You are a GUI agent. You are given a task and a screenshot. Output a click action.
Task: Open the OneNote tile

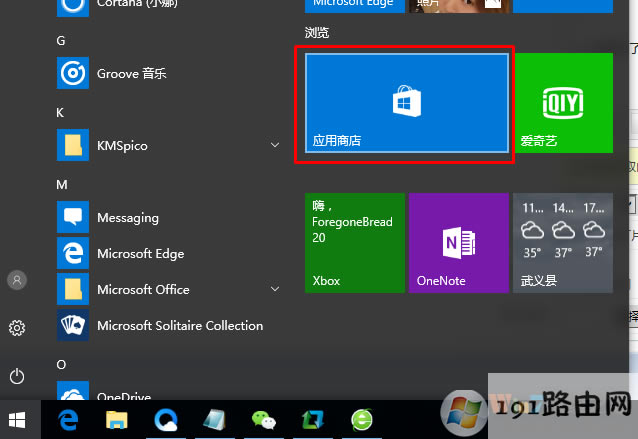coord(458,243)
